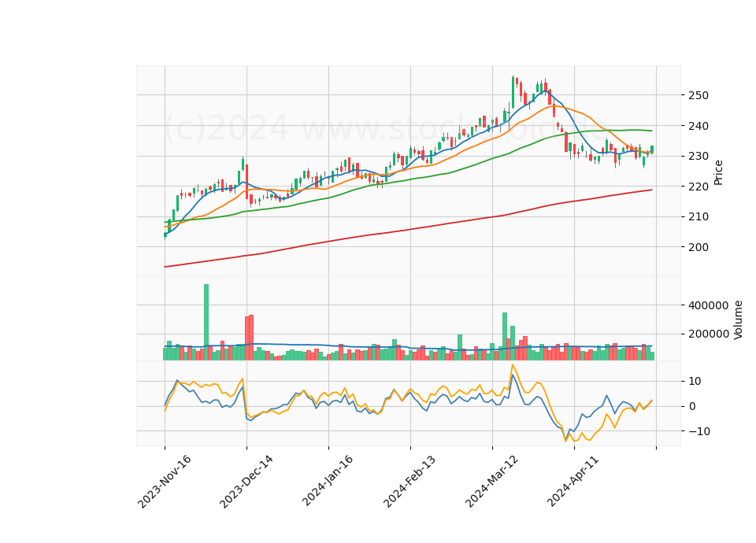Click the oscillator axis value 0

coord(693,406)
